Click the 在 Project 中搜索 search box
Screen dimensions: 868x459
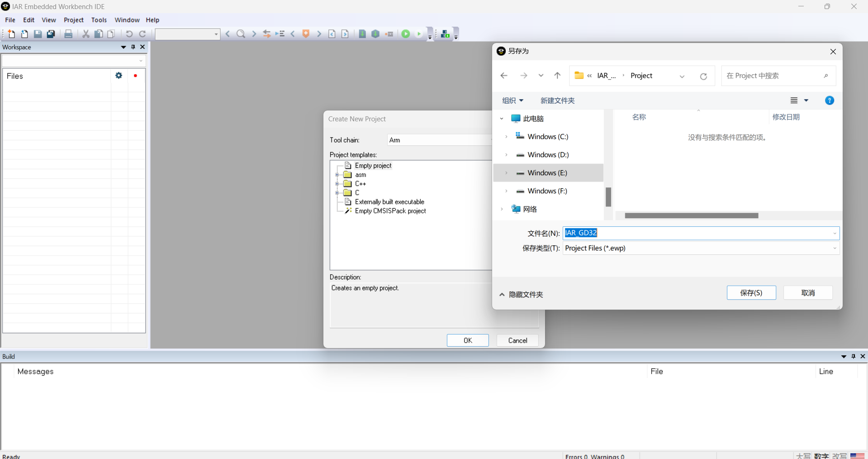point(778,76)
